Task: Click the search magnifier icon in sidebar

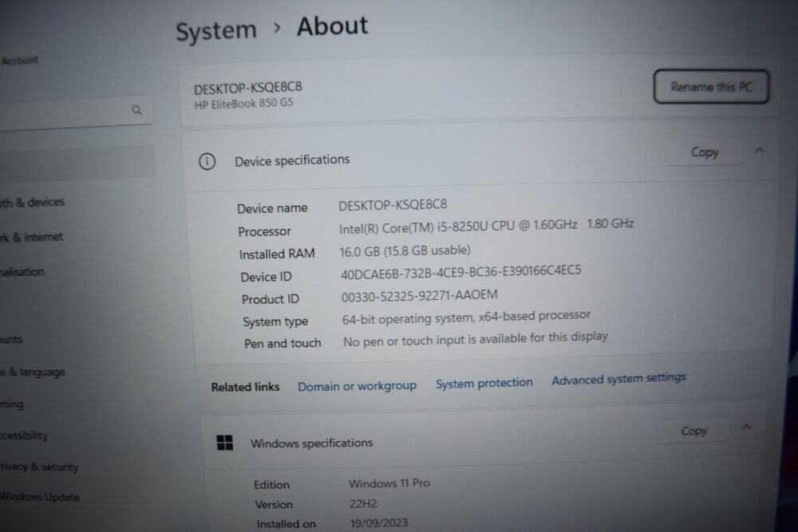Action: (136, 110)
